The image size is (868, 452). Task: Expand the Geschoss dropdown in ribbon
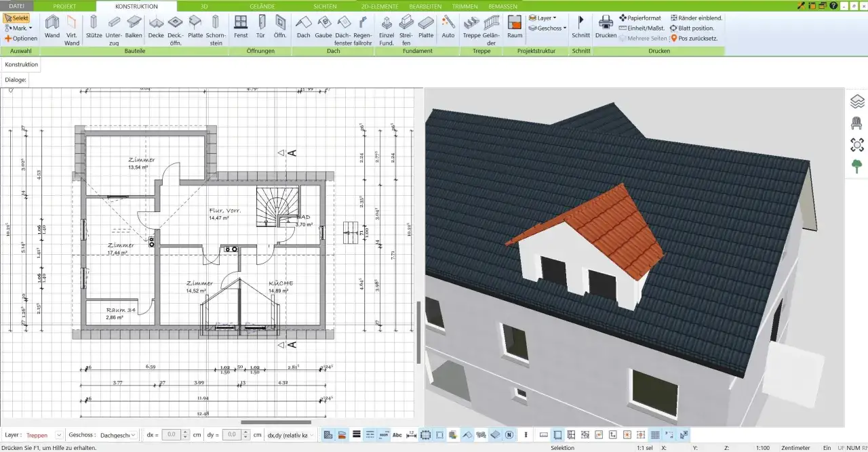tap(547, 28)
